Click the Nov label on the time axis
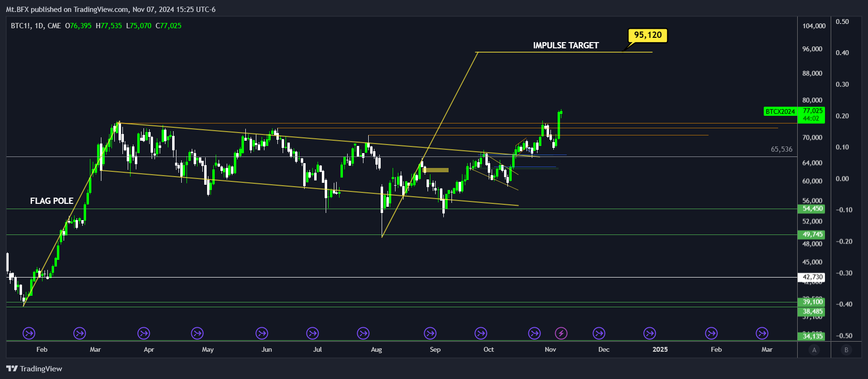Viewport: 868px width, 379px height. [550, 349]
